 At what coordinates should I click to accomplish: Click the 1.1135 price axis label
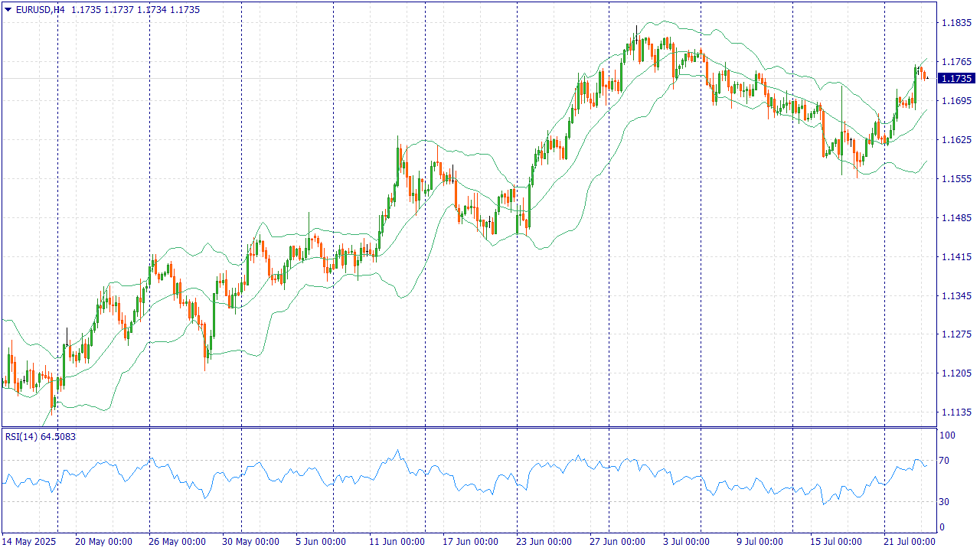955,412
